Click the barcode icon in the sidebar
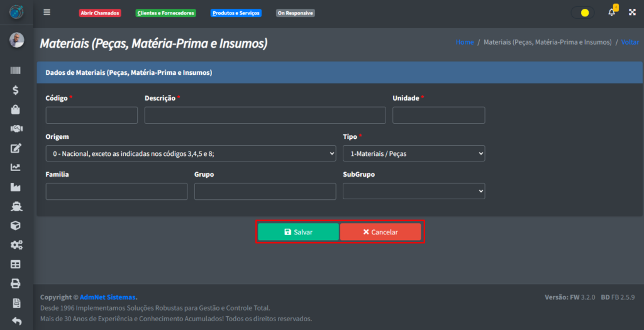This screenshot has height=330, width=644. pyautogui.click(x=16, y=71)
